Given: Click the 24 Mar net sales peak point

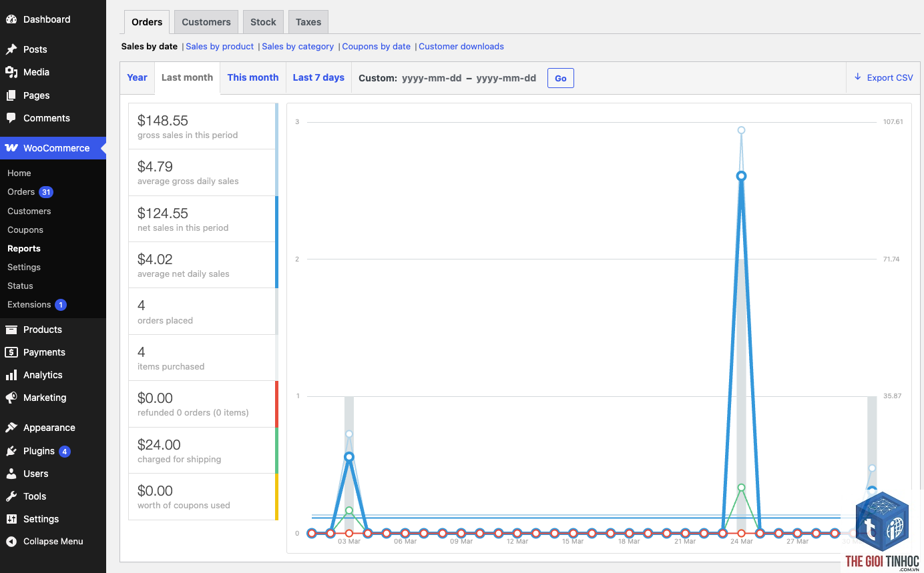Looking at the screenshot, I should tap(741, 176).
